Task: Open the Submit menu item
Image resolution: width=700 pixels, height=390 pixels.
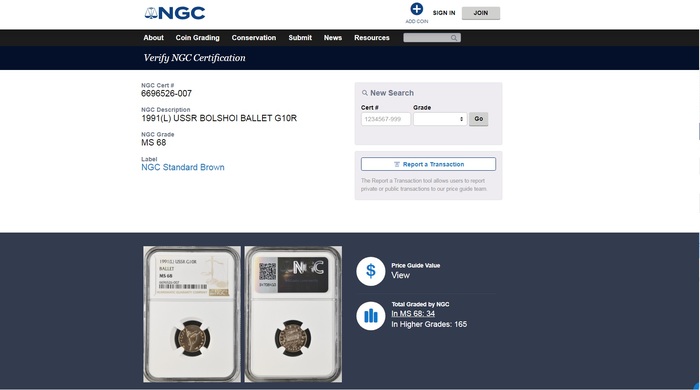Action: tap(300, 38)
